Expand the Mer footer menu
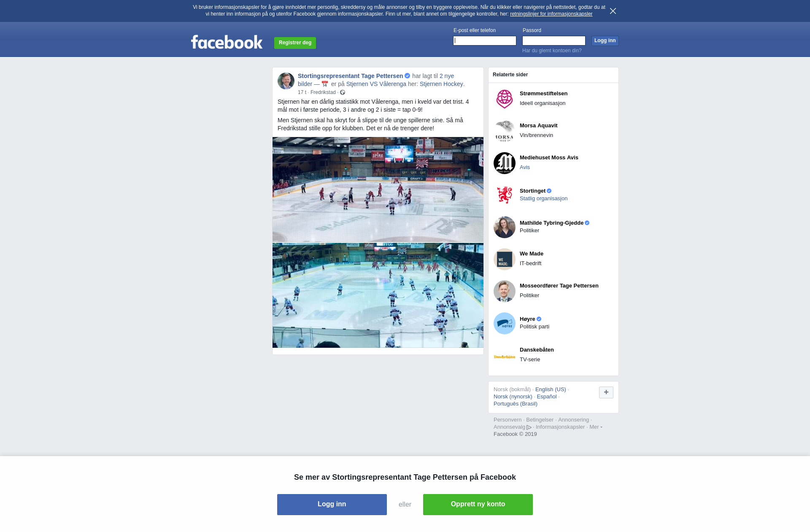 596,427
